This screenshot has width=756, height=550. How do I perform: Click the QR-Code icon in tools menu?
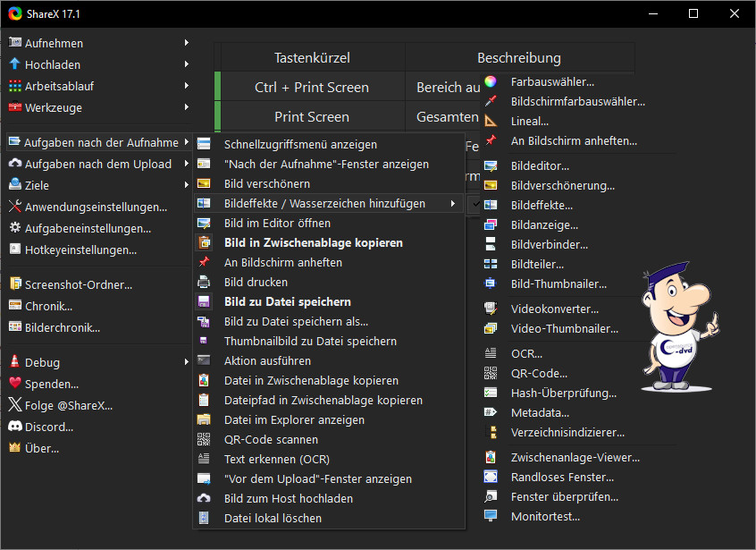tap(491, 373)
